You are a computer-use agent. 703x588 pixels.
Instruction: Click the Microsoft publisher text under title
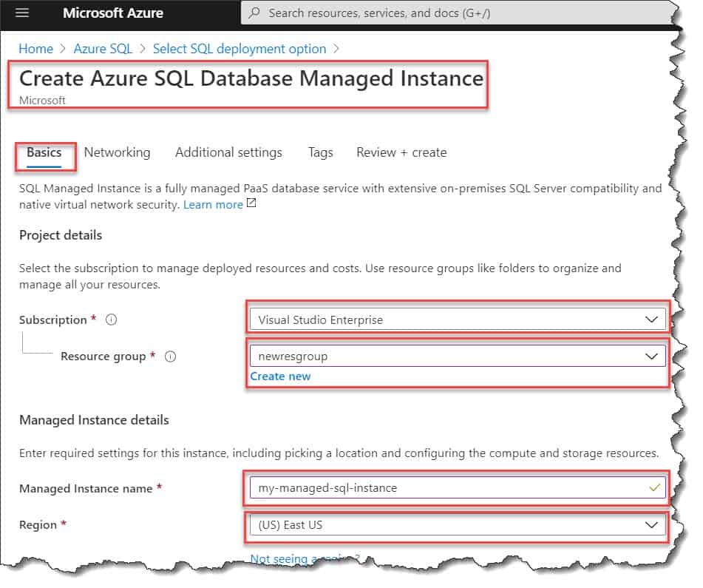42,101
